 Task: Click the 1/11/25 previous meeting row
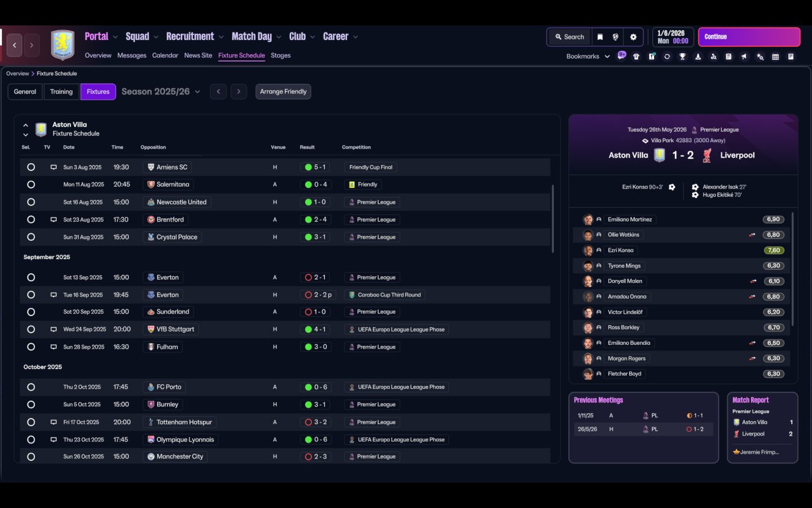click(643, 415)
